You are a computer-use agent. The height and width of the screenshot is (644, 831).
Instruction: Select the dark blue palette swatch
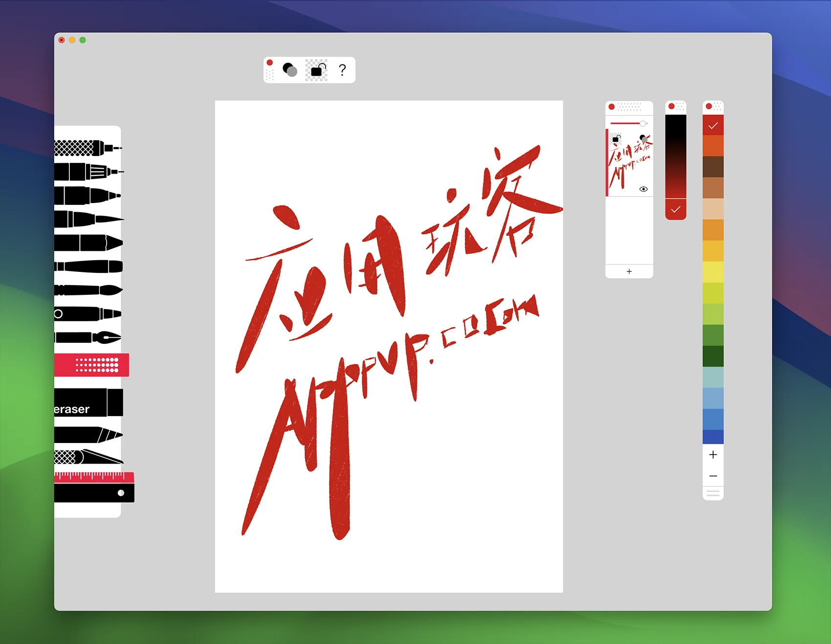click(x=713, y=437)
